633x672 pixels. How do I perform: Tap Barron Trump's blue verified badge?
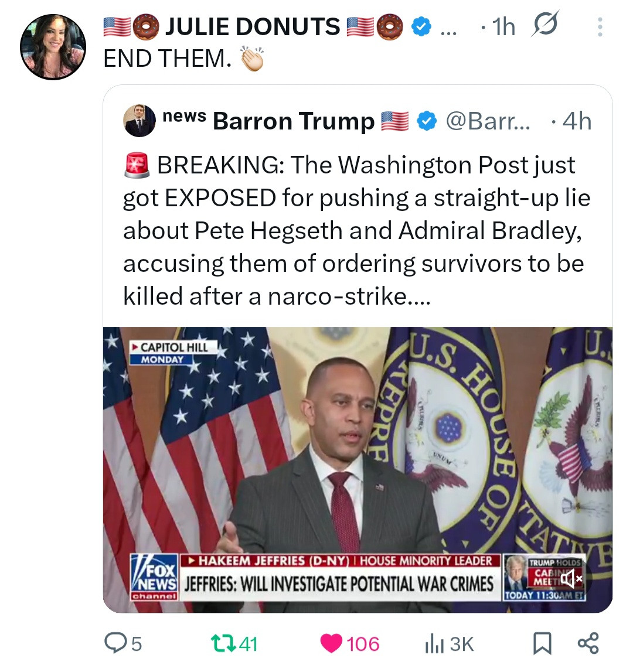pos(427,121)
